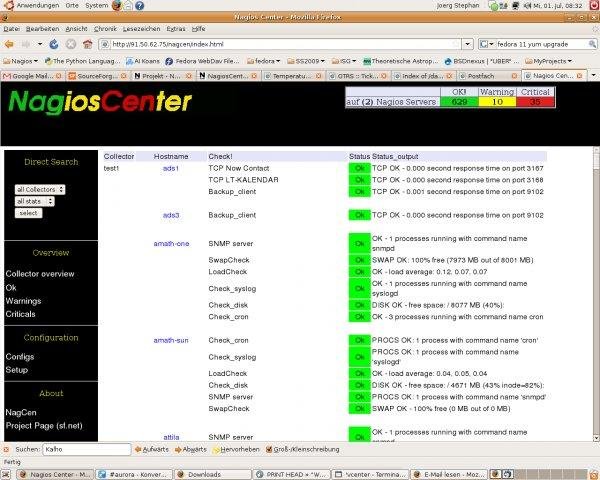Click Abwärts find next button
This screenshot has height=480, width=600.
point(191,449)
